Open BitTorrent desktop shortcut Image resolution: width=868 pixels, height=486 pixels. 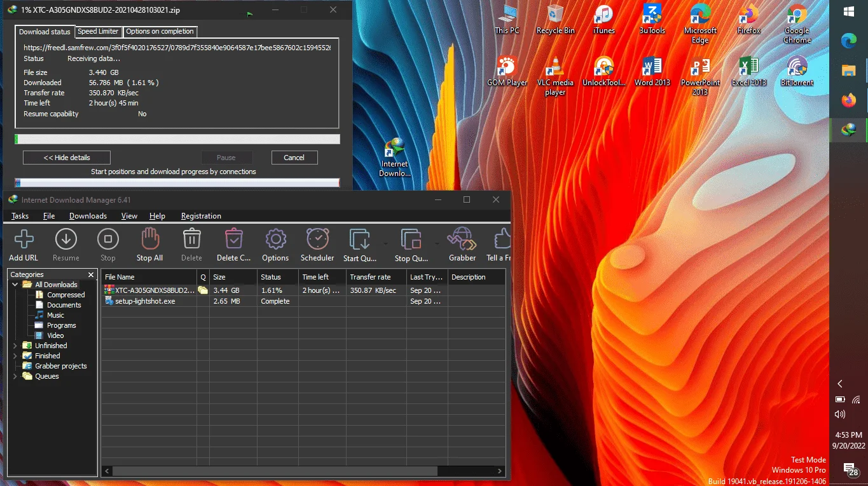(x=797, y=71)
